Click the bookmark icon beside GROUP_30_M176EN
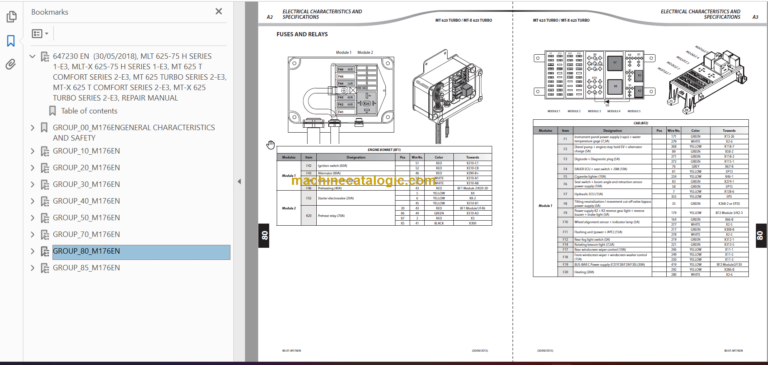The width and height of the screenshot is (768, 365). (x=45, y=184)
